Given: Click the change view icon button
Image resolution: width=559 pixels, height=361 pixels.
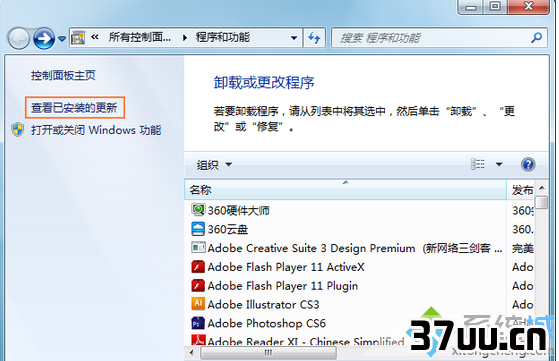Looking at the screenshot, I should point(478,164).
